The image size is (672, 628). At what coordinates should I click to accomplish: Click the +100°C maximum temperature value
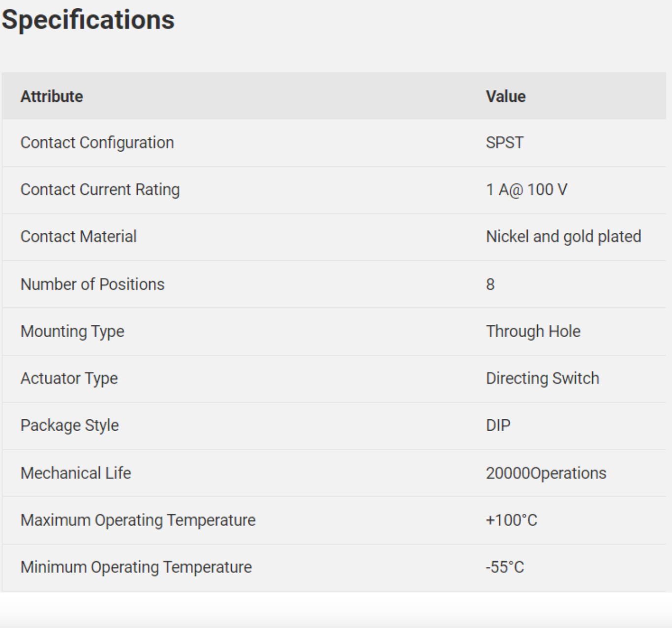[x=512, y=520]
